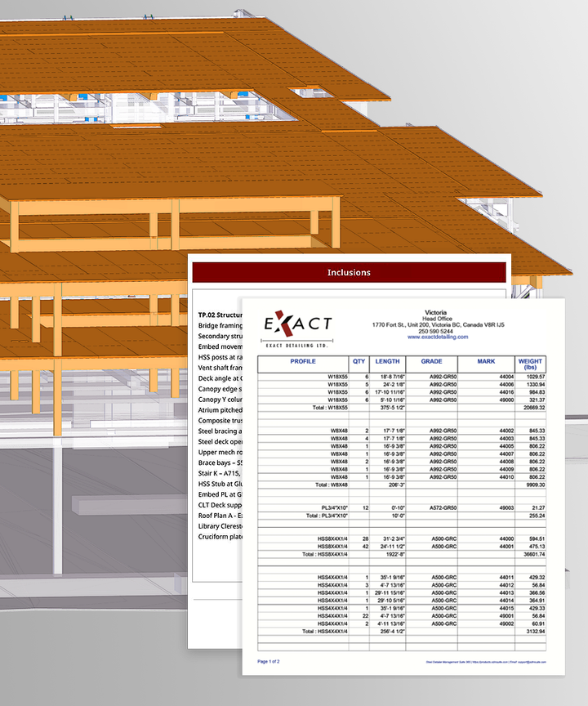Select the 'Cruciform plat' inclusion line
The image size is (588, 706).
tap(220, 537)
